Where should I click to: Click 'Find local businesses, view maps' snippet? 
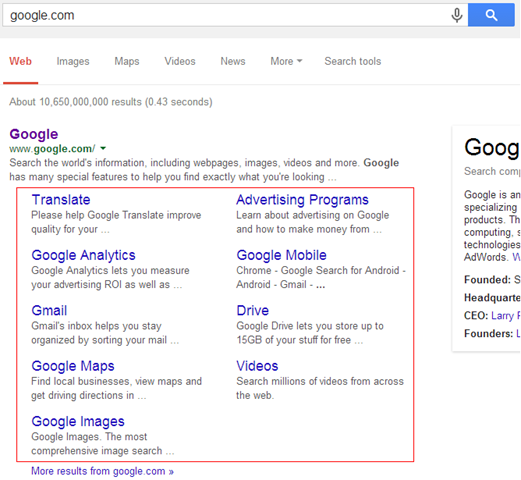(x=117, y=381)
